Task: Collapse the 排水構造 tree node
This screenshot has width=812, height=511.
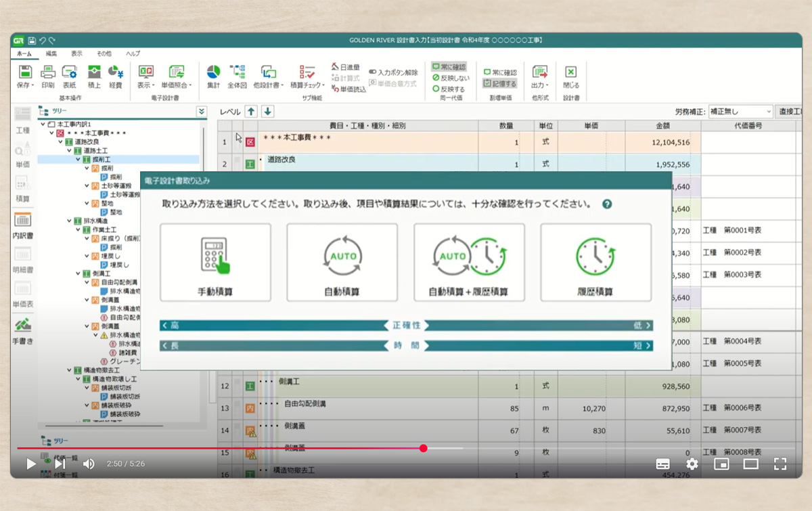Action: (x=69, y=221)
